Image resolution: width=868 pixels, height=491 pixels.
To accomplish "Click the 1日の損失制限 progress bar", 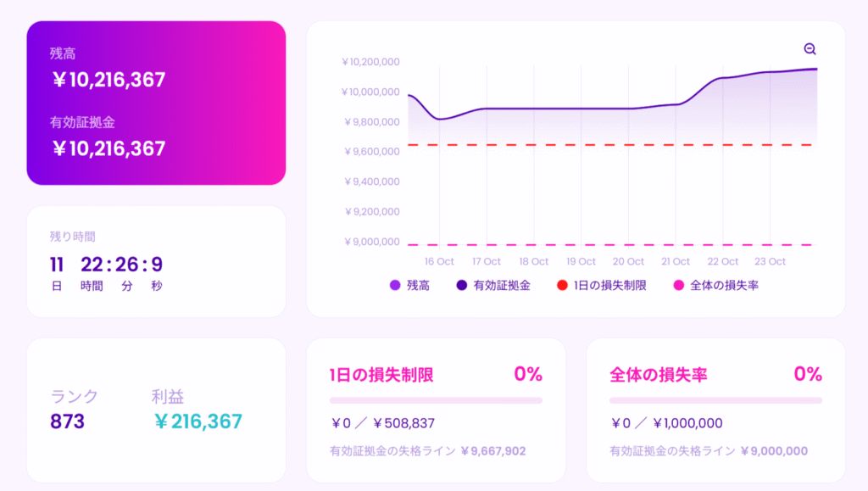I will [436, 400].
